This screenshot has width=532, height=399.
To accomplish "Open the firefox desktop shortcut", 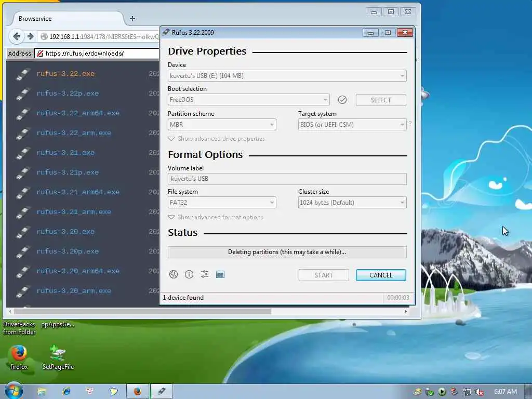I will (19, 357).
